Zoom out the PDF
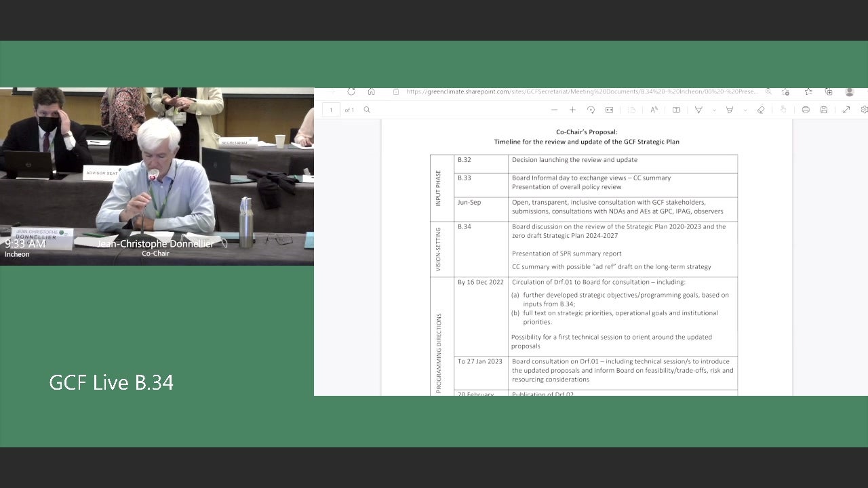868x488 pixels. click(x=554, y=110)
